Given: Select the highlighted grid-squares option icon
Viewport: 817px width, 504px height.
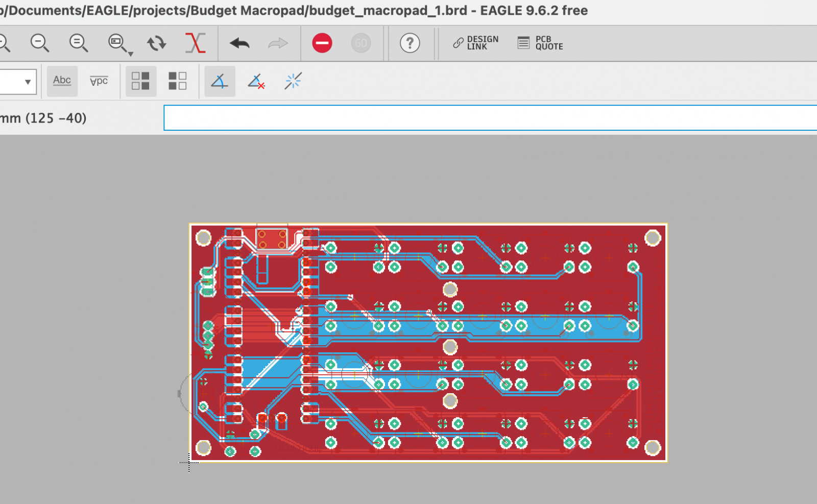Looking at the screenshot, I should pos(141,81).
